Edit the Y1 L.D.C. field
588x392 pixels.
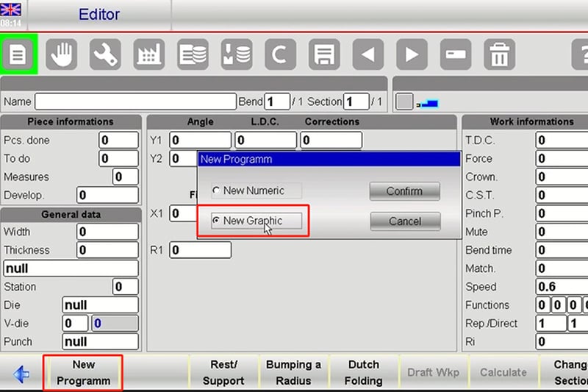265,140
